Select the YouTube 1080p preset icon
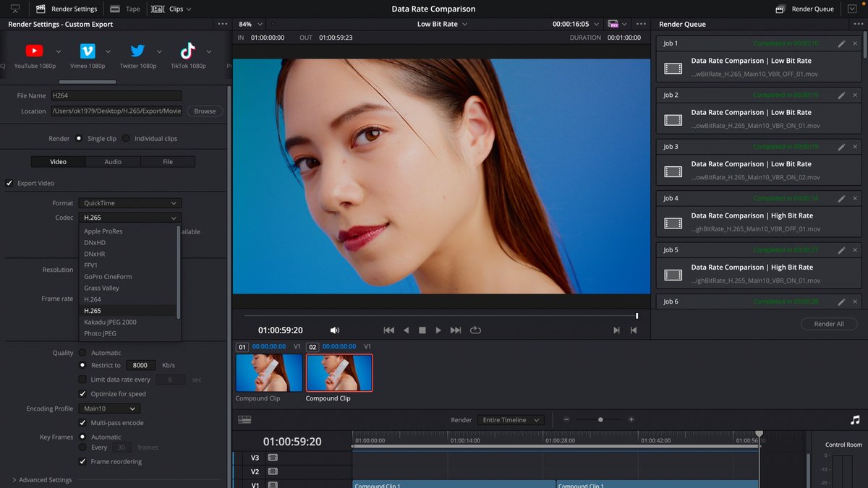The height and width of the screenshot is (488, 868). click(34, 51)
